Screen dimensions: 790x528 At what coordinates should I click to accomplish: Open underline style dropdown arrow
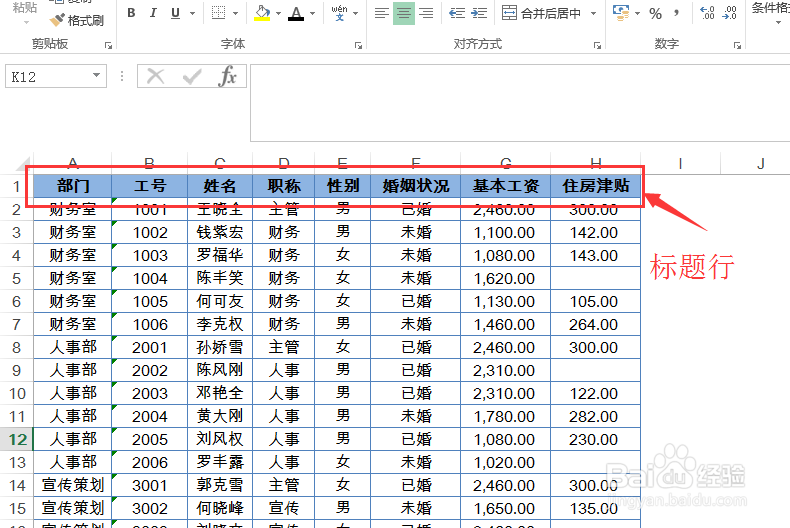[192, 14]
